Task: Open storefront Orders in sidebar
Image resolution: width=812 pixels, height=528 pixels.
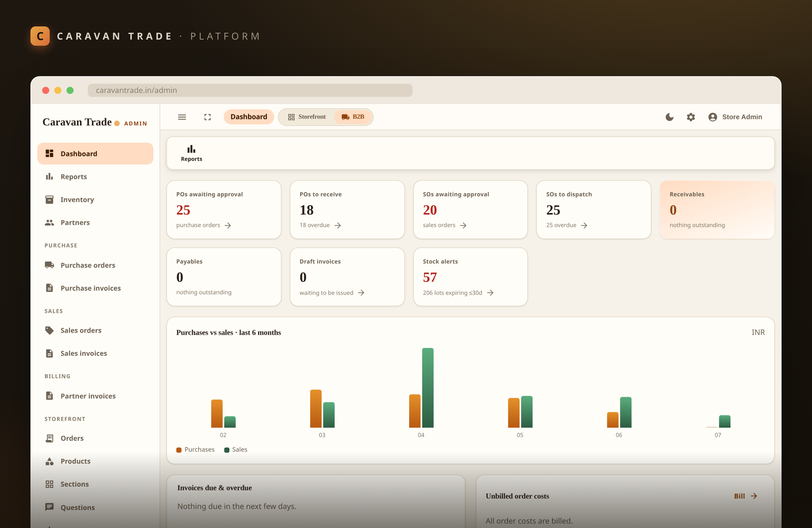Action: click(x=95, y=438)
